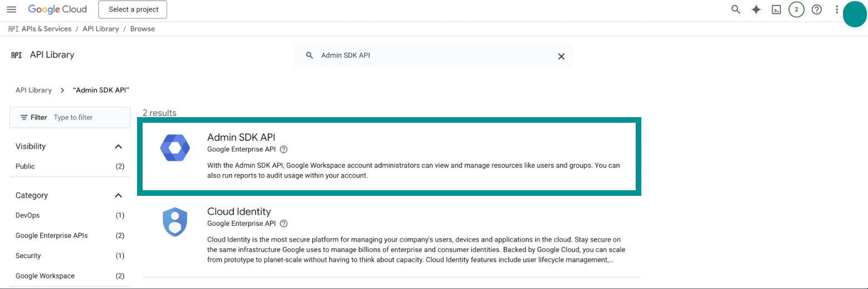This screenshot has height=289, width=868.
Task: Open the Admin SDK API result title
Action: [241, 137]
